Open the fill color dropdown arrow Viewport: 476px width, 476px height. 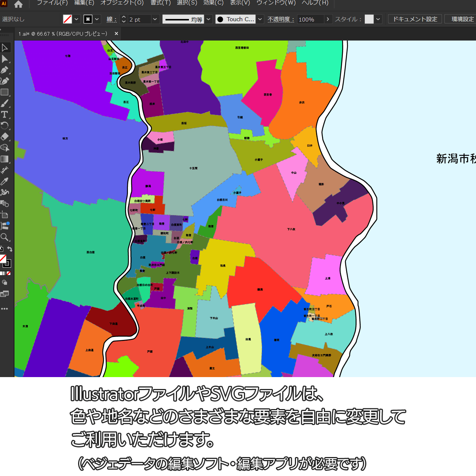click(x=77, y=19)
